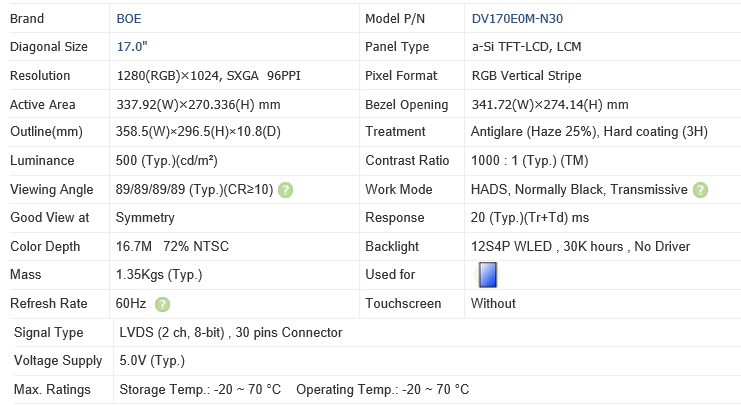
Task: Open the DV170E0M-N30 model link
Action: (524, 18)
